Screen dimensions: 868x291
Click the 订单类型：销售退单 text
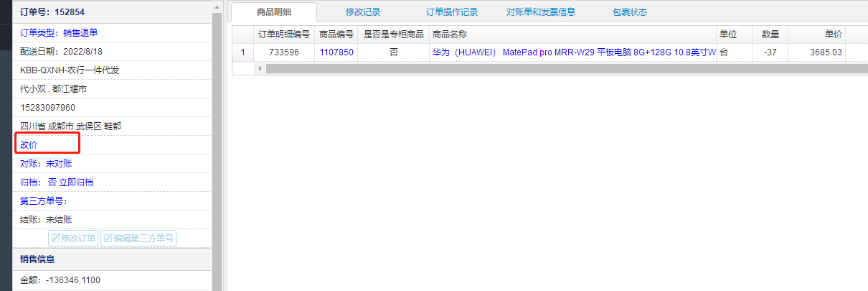(59, 33)
